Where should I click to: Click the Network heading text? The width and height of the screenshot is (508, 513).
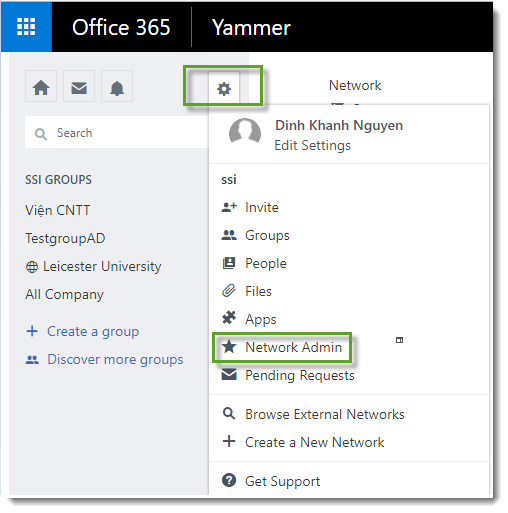click(x=355, y=85)
